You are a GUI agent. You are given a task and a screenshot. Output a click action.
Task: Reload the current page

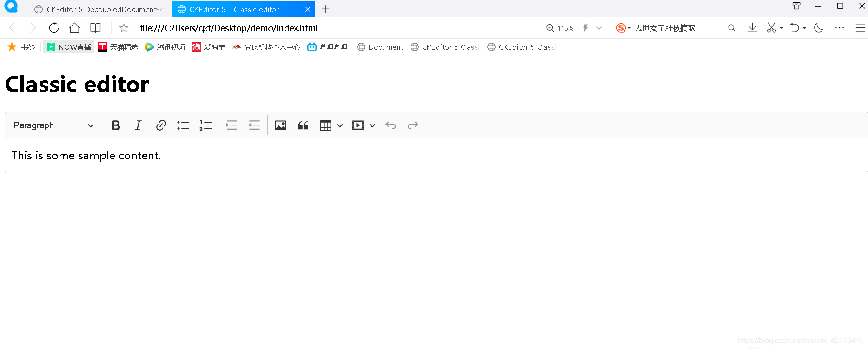click(x=54, y=28)
